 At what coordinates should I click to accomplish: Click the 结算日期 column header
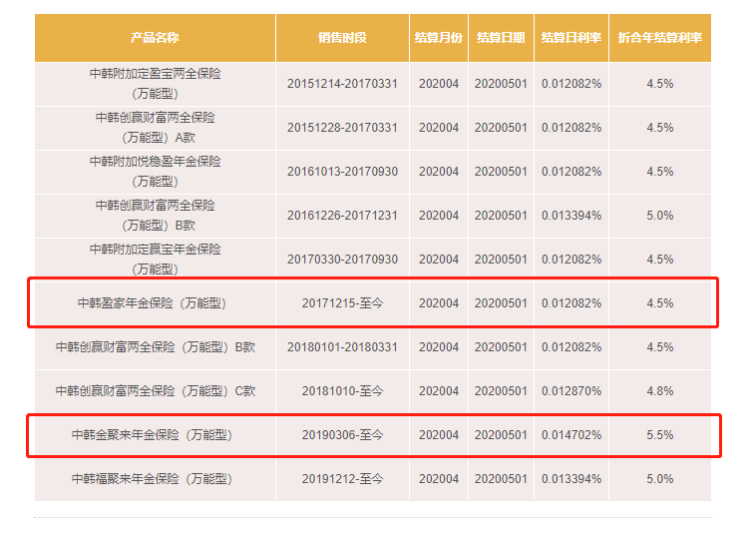point(501,38)
